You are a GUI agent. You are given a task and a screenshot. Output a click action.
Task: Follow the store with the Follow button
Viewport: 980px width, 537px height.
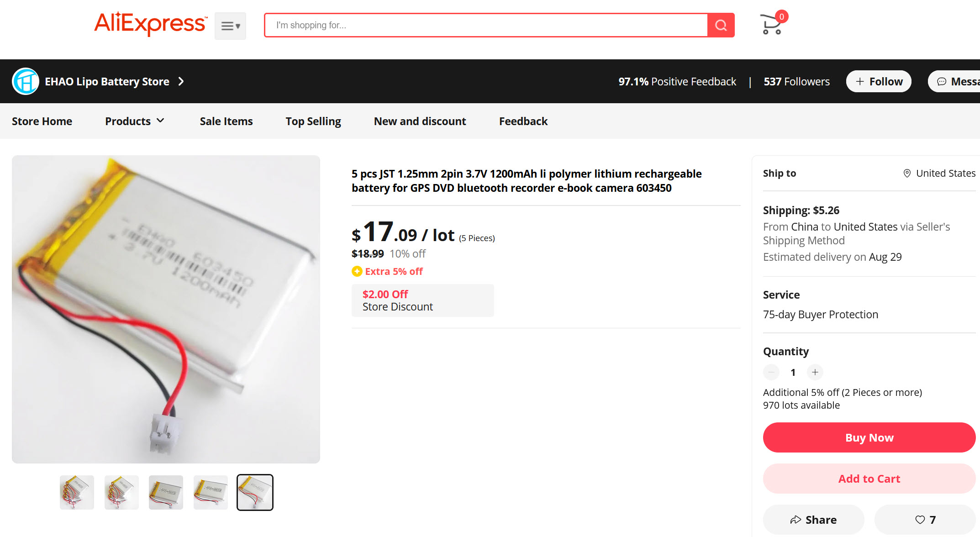click(x=879, y=81)
